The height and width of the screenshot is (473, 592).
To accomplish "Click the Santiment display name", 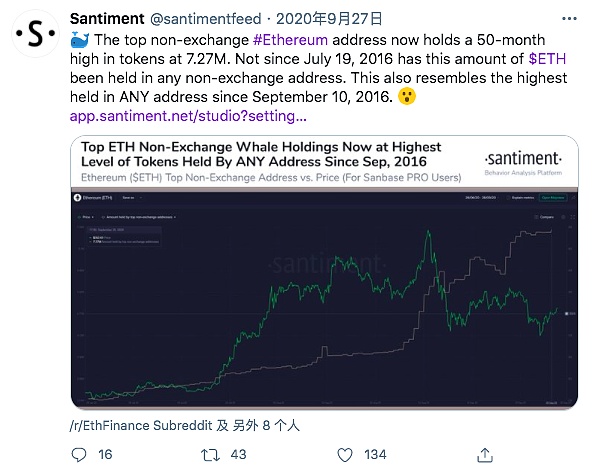I will pos(107,18).
